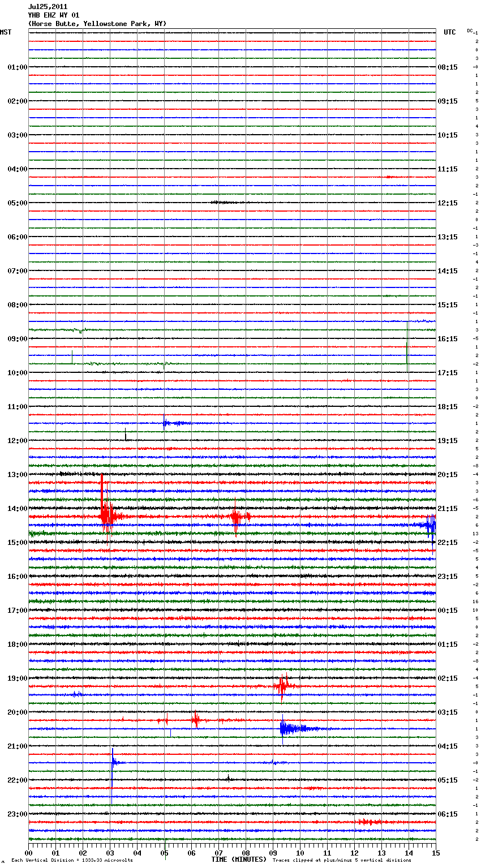Select the 20:00 MST time label
The height and width of the screenshot is (868, 481).
click(x=17, y=712)
